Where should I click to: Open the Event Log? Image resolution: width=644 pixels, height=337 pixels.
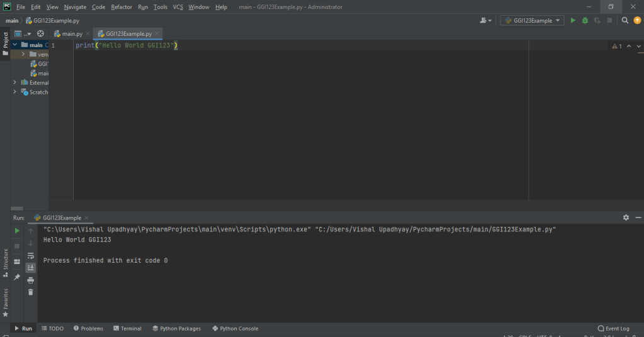pyautogui.click(x=613, y=328)
